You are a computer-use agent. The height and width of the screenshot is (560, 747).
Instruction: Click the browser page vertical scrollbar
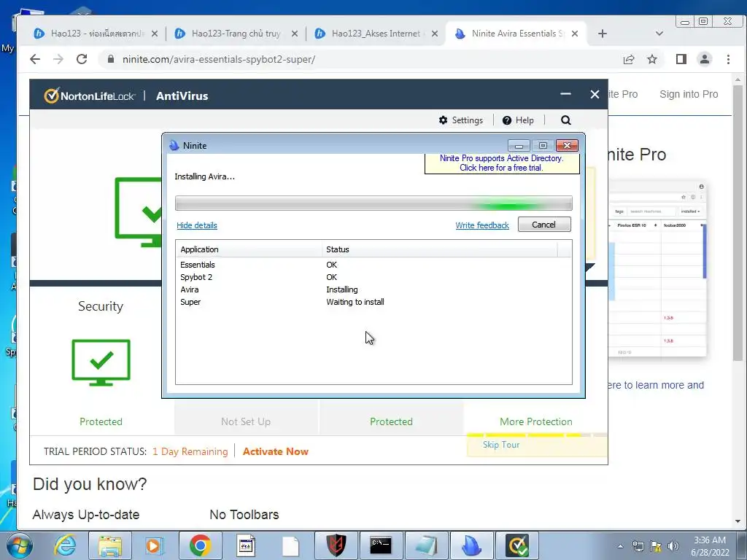click(738, 223)
